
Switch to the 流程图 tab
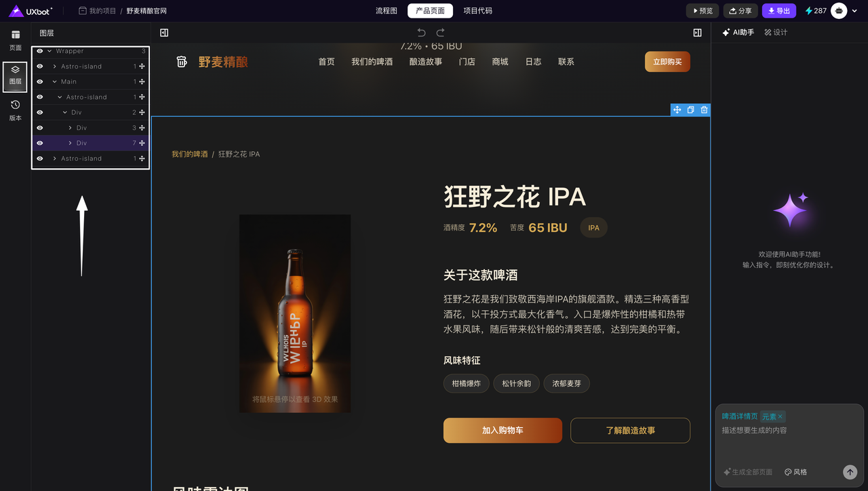(x=387, y=11)
